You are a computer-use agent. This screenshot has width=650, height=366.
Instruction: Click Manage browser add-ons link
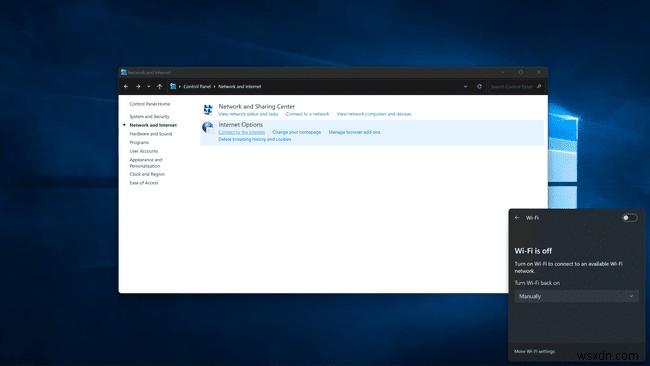point(354,132)
